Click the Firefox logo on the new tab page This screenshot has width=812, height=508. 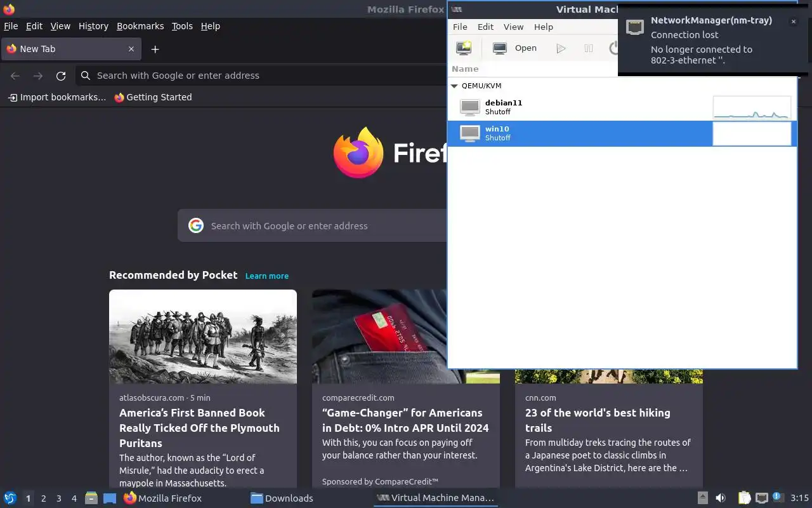[358, 152]
